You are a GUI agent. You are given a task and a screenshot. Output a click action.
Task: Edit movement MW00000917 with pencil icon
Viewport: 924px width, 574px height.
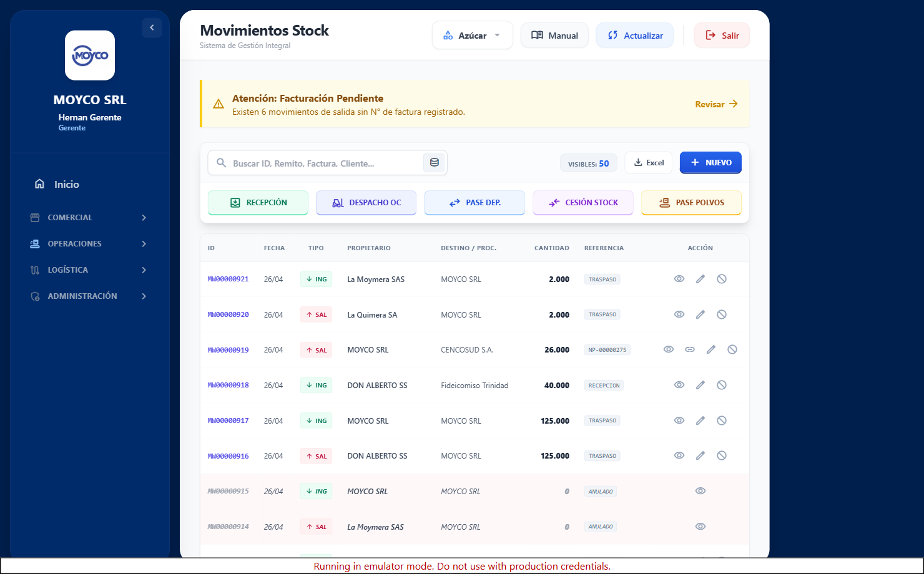(700, 421)
